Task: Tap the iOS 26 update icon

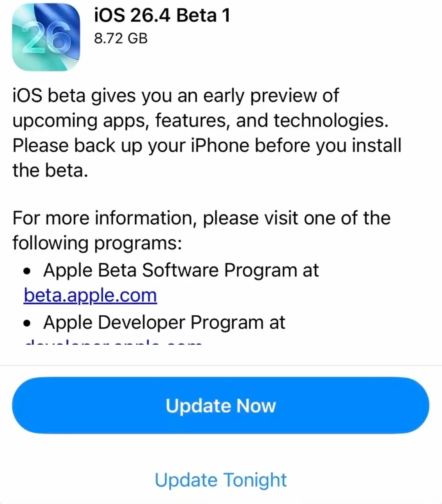Action: 46,38
